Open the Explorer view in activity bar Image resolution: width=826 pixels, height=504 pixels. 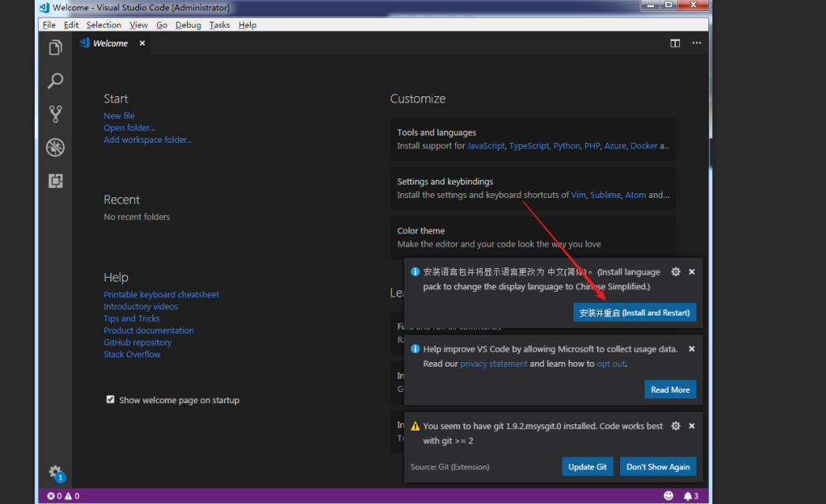click(x=55, y=47)
